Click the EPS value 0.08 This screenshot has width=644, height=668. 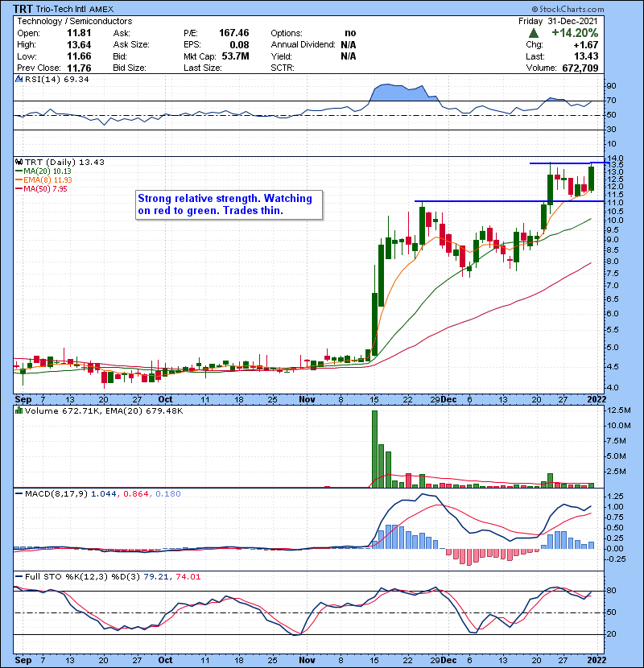tap(239, 45)
